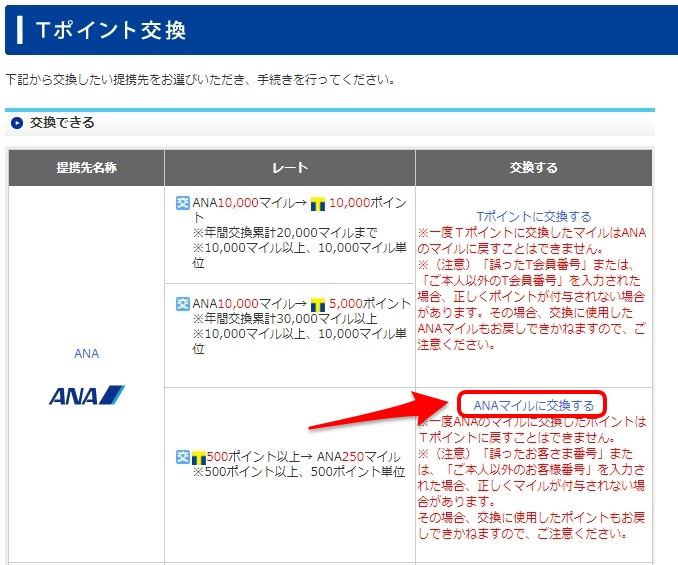Click the ANAマイルに交換する link
Viewport: 678px width, 565px height.
tap(534, 405)
